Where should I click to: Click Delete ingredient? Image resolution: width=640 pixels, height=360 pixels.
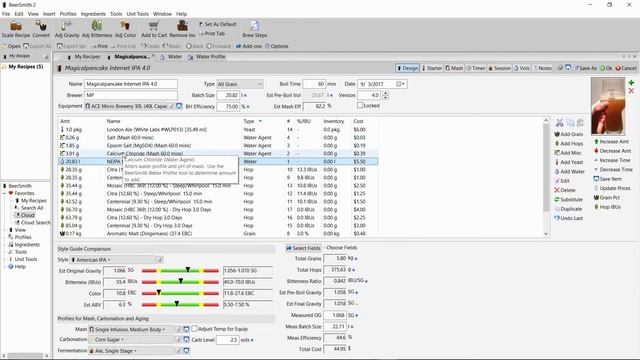tap(565, 190)
